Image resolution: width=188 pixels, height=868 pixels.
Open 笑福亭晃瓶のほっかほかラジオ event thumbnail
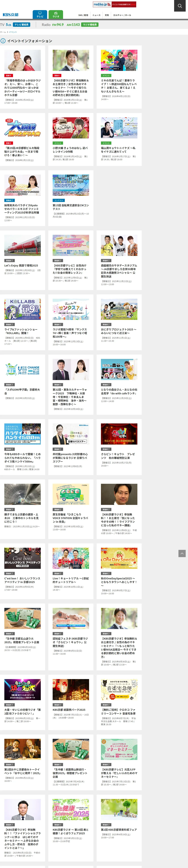coord(23,60)
